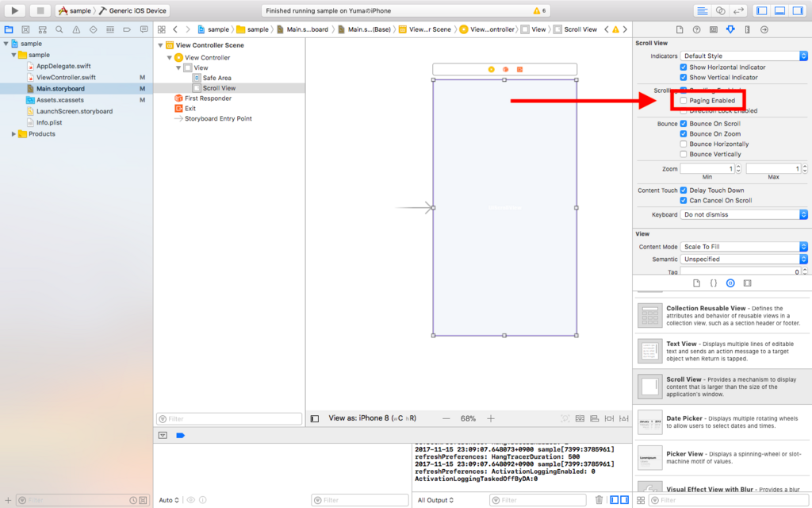Go forward in editor history
The image size is (812, 508).
coord(187,29)
